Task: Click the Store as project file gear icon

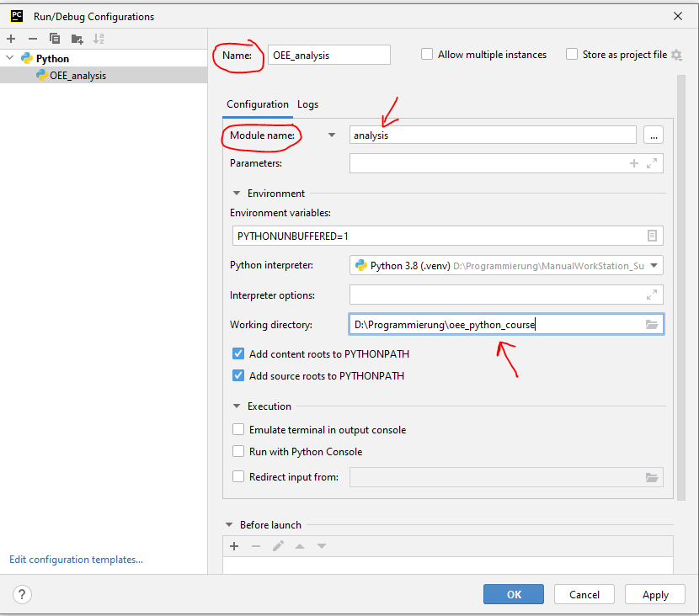Action: coord(675,55)
